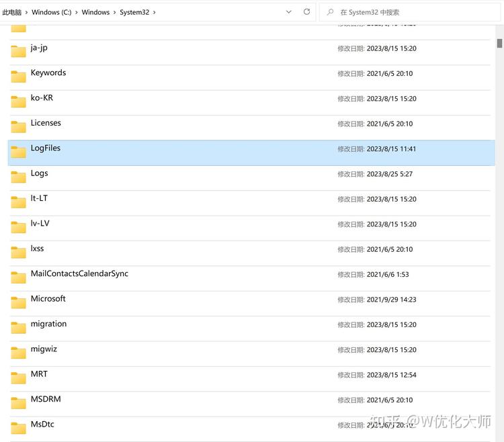
Task: Click the MRT folder icon
Action: (18, 378)
